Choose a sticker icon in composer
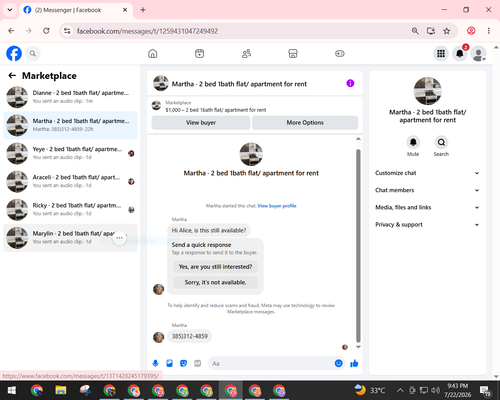 pyautogui.click(x=183, y=363)
